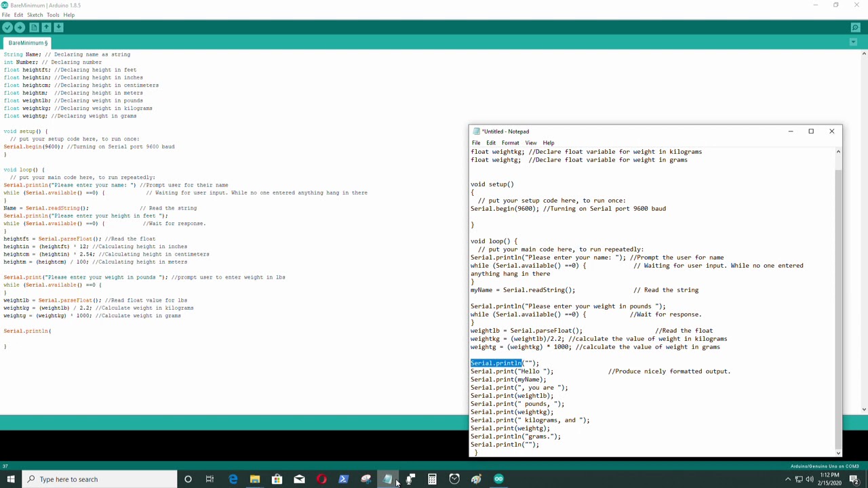Switch to Notepad via taskbar icon

pyautogui.click(x=388, y=479)
